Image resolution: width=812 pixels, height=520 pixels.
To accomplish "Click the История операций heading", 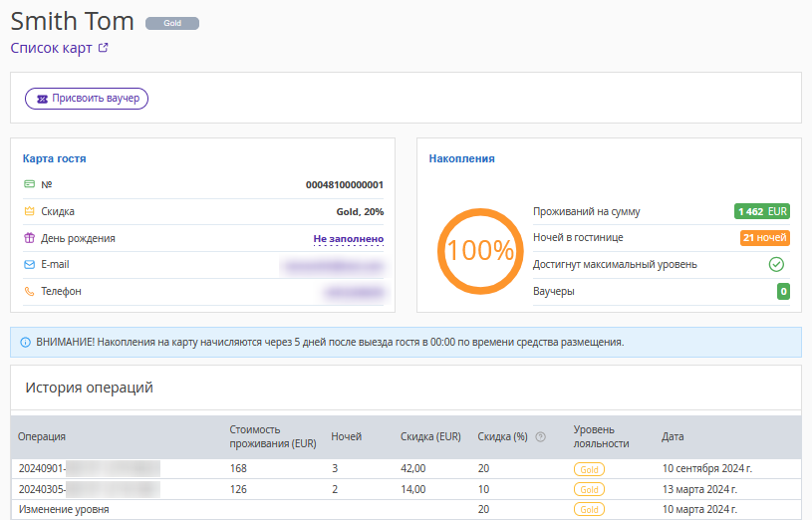I will click(89, 388).
